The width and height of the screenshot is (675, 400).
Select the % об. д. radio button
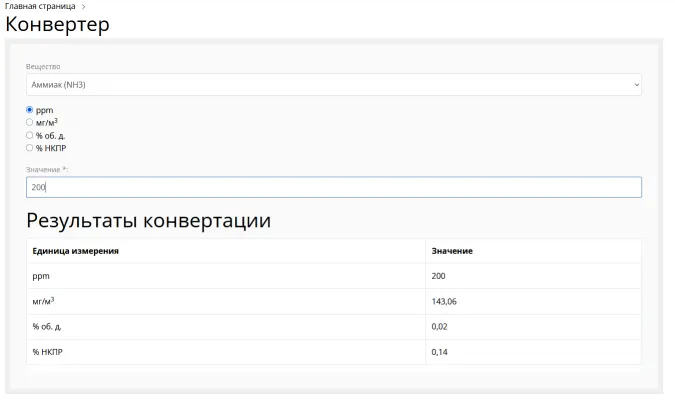click(29, 135)
